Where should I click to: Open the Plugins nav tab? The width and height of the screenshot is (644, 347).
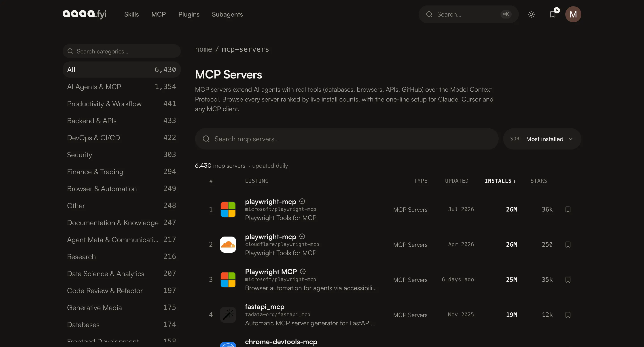[189, 14]
